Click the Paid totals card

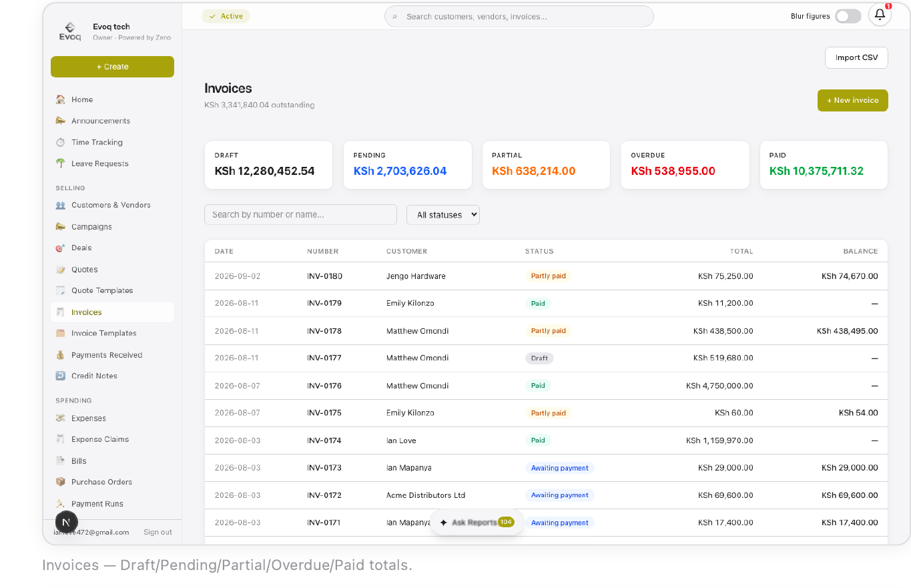(824, 165)
